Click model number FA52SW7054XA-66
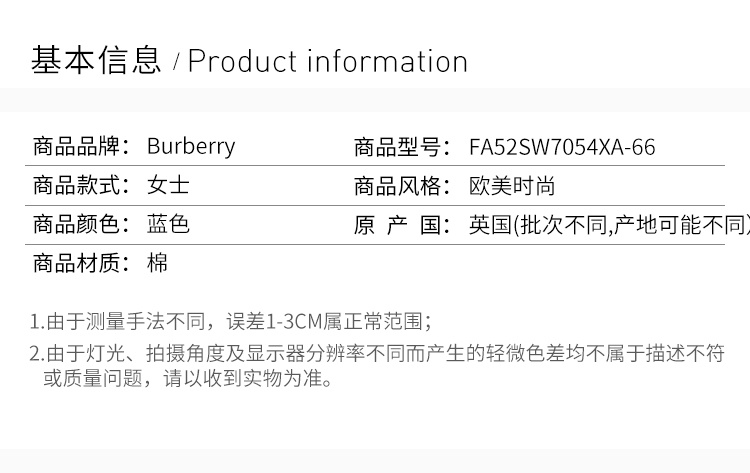This screenshot has height=473, width=750. pyautogui.click(x=562, y=147)
